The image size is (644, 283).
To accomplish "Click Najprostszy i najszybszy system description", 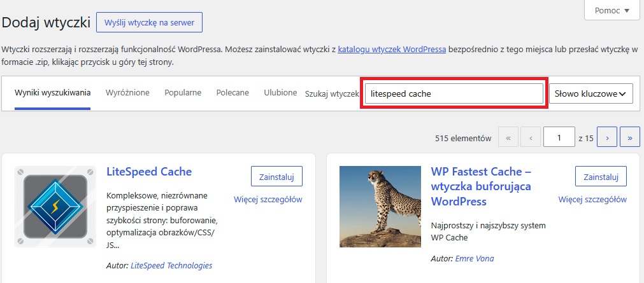I will click(x=489, y=231).
